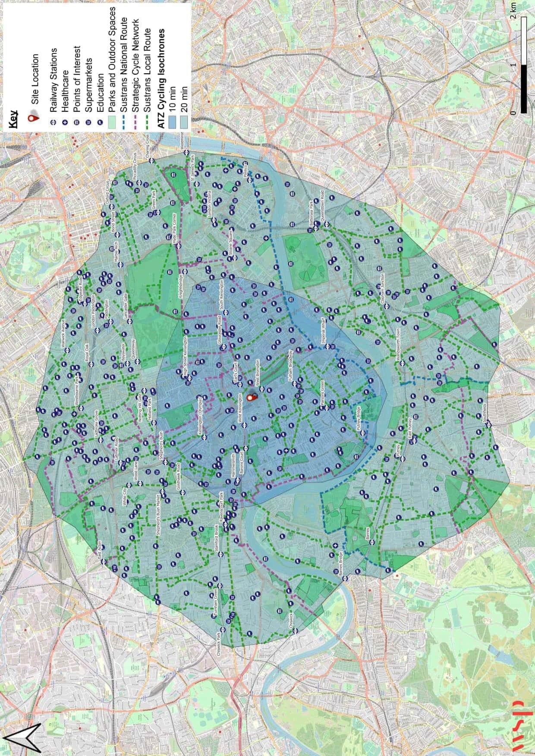This screenshot has height=756, width=535.
Task: Click the 2 km scale bar
Action: pyautogui.click(x=523, y=66)
